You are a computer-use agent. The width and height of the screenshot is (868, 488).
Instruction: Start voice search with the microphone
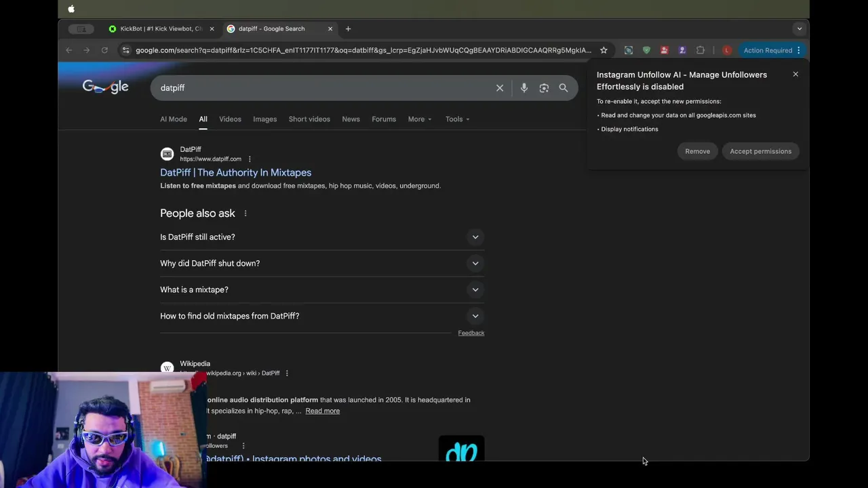coord(524,87)
